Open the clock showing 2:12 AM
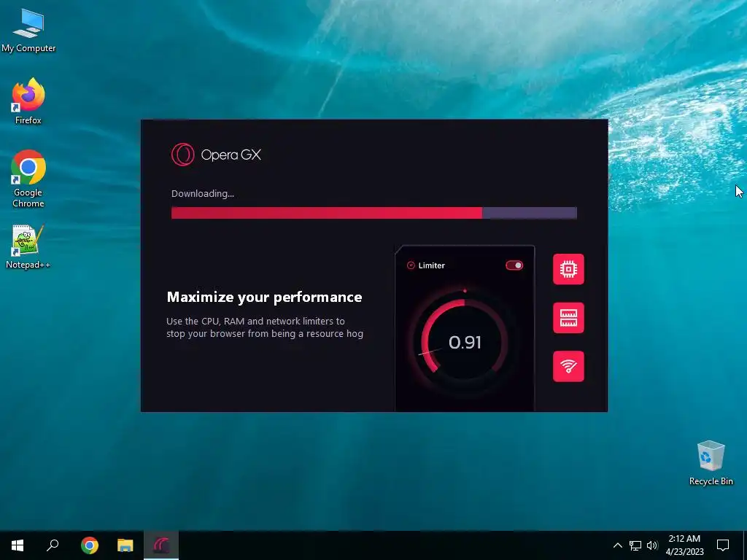747x560 pixels. tap(684, 545)
